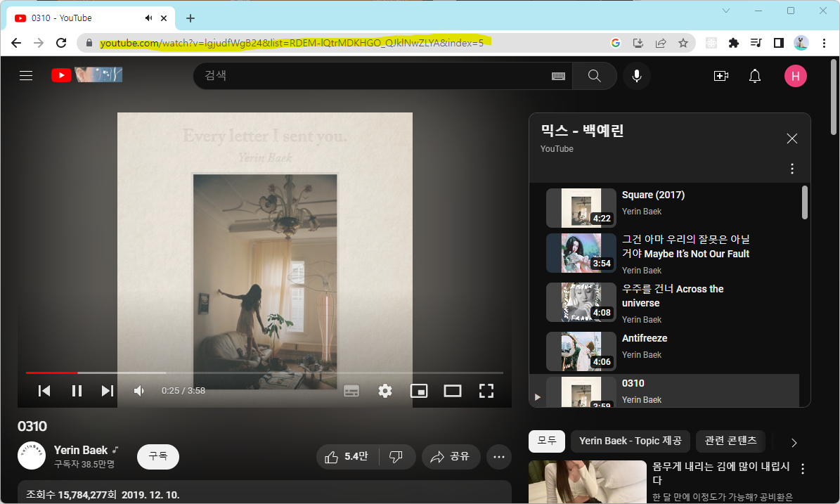
Task: Click the playlist panel scrollbar
Action: tap(805, 202)
